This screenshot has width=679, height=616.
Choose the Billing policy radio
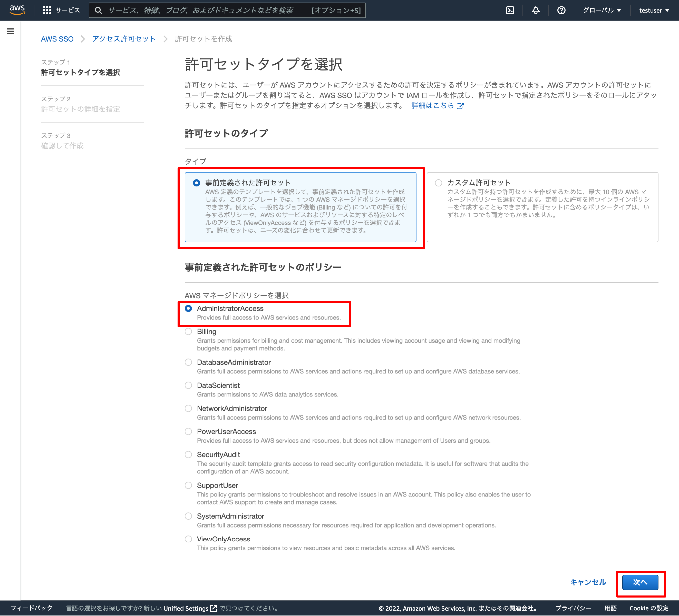point(188,332)
